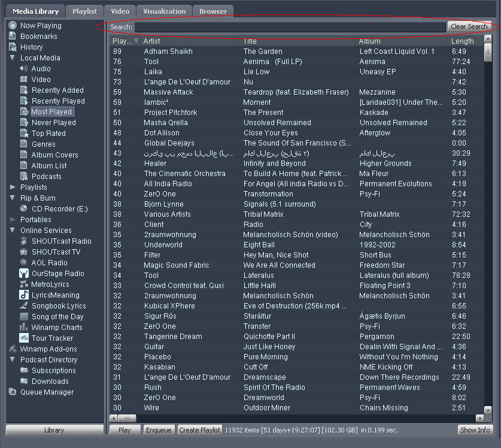Click the scroll up arrow of track list
The image size is (501, 448).
click(488, 39)
